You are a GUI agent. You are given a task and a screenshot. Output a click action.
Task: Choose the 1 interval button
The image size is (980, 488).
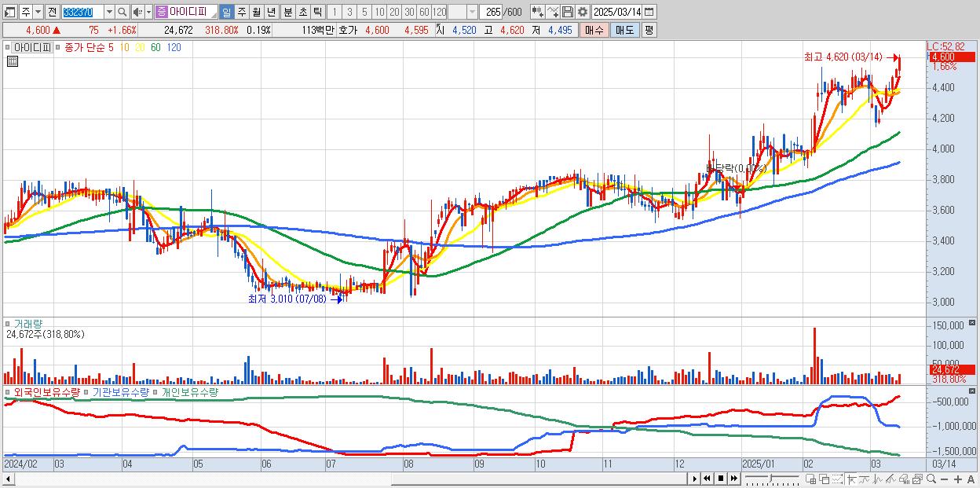[334, 12]
